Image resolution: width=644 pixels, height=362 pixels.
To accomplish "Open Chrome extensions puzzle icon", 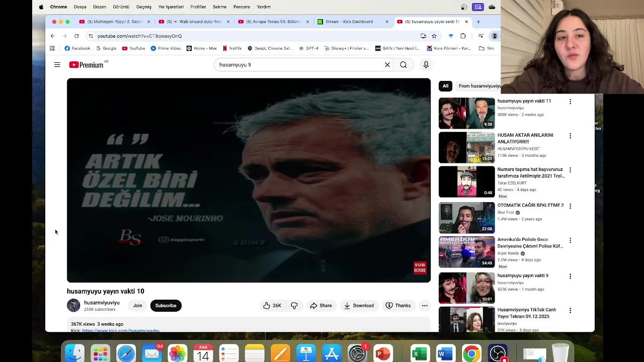I will pyautogui.click(x=463, y=36).
